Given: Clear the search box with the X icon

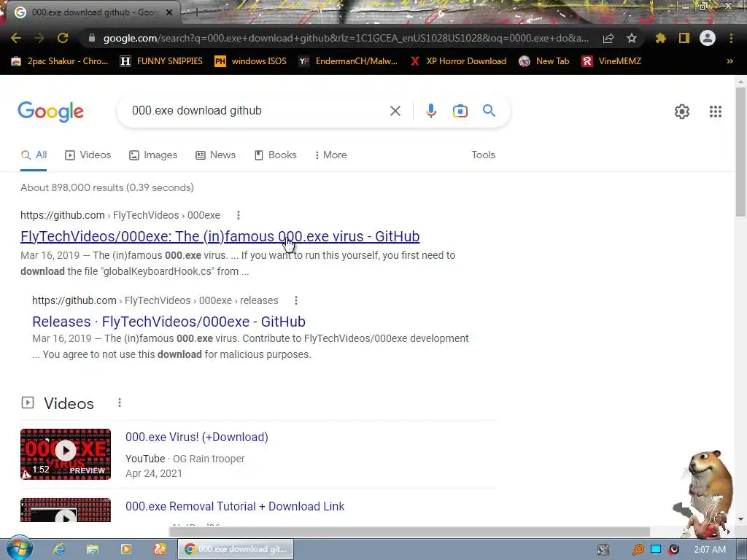Looking at the screenshot, I should click(x=395, y=111).
